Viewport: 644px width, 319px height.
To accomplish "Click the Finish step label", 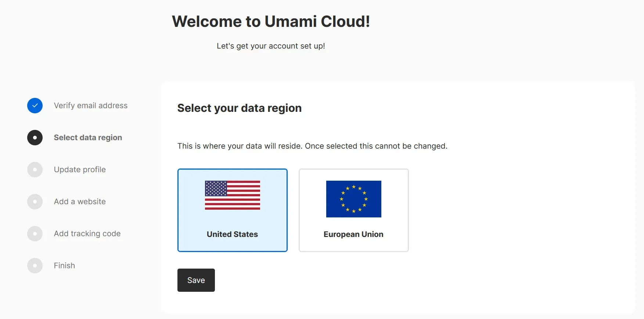I will point(64,266).
